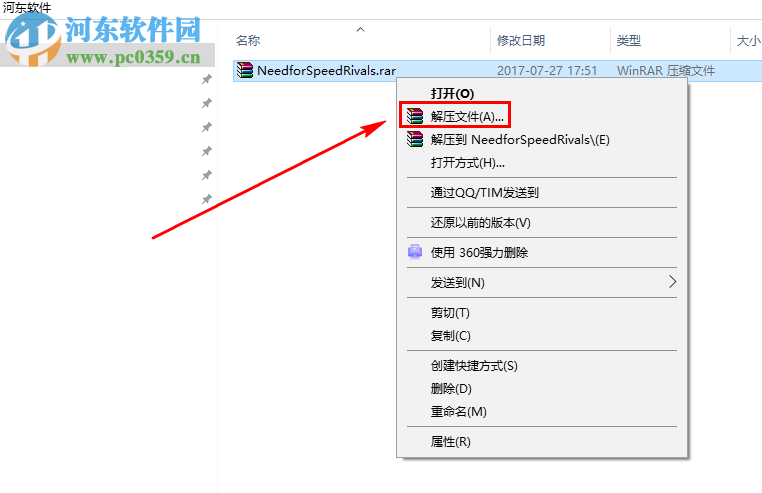Sort by the 修改日期 column header

pos(520,40)
